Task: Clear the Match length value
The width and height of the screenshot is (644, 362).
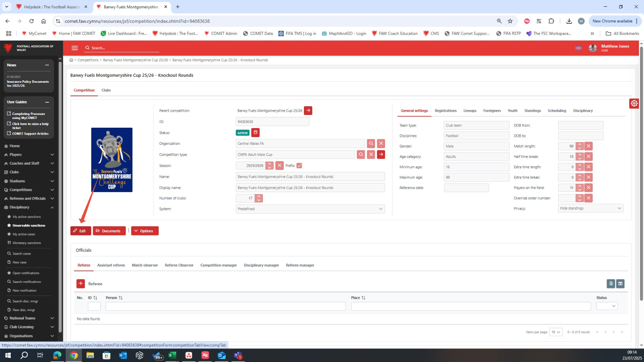Action: [588, 146]
